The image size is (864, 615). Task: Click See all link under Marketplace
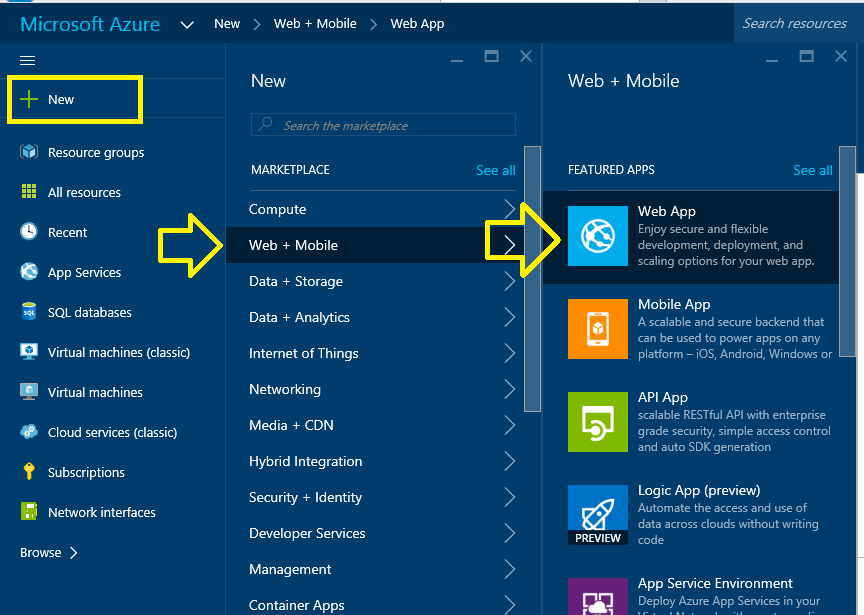tap(495, 170)
